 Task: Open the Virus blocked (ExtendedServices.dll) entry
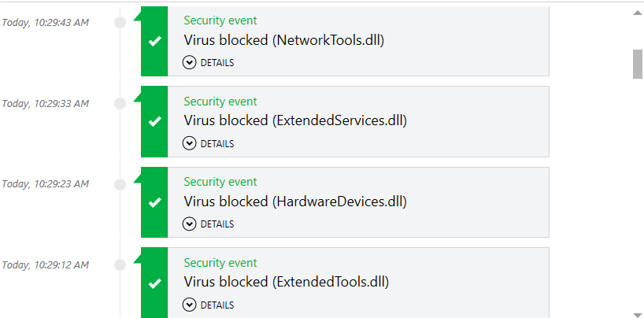click(x=295, y=120)
